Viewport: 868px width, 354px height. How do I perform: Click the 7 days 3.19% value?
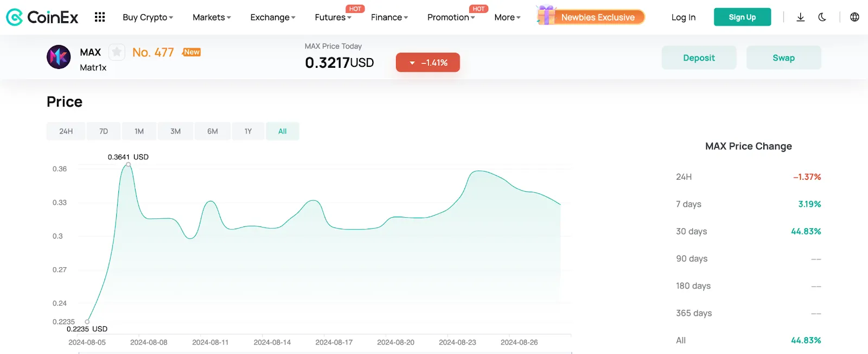click(809, 204)
